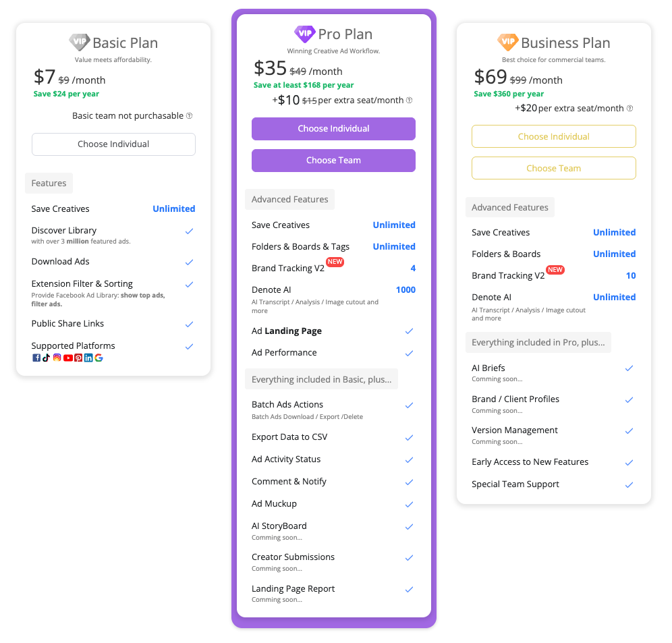This screenshot has height=643, width=672.
Task: Choose Individual on the Basic Plan
Action: point(113,144)
